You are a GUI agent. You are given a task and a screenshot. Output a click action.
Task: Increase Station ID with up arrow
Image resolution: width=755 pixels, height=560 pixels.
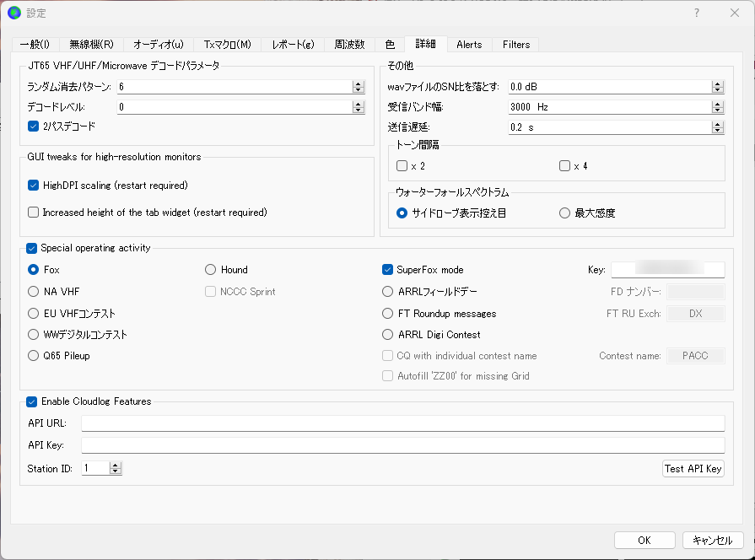(115, 466)
